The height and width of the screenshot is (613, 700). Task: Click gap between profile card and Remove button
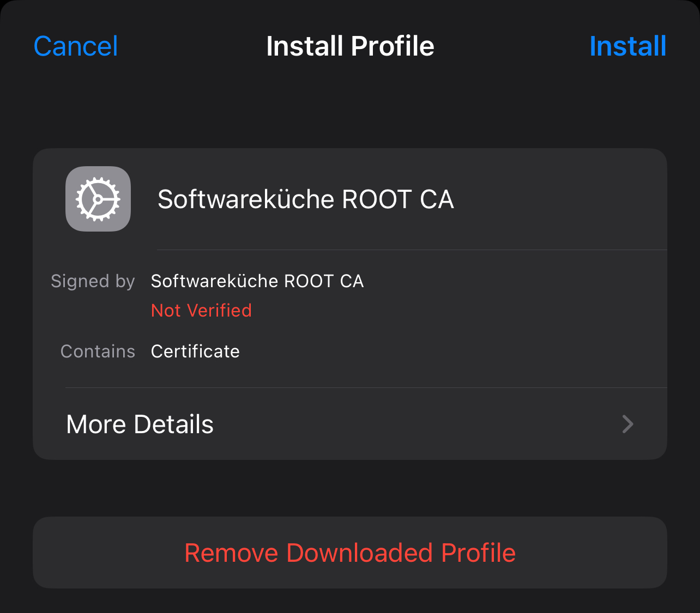pos(350,488)
